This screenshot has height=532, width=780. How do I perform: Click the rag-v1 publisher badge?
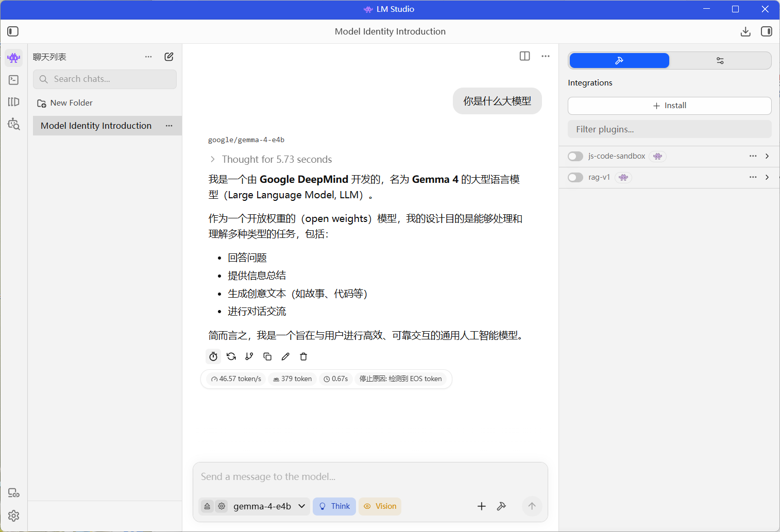(x=623, y=177)
